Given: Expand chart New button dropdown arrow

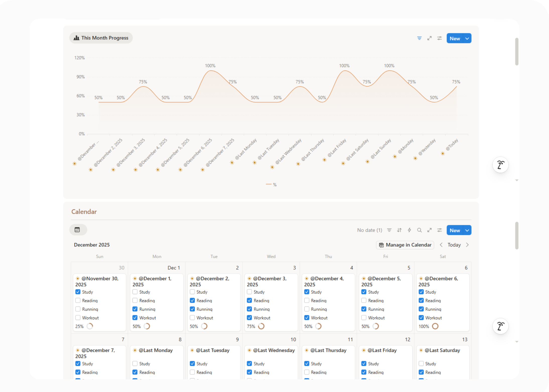Looking at the screenshot, I should click(x=467, y=39).
